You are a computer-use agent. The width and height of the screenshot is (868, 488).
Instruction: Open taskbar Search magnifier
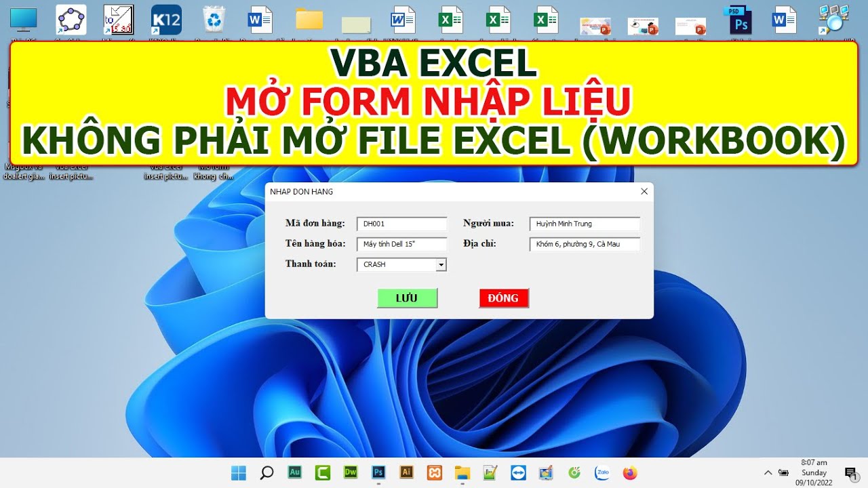267,472
